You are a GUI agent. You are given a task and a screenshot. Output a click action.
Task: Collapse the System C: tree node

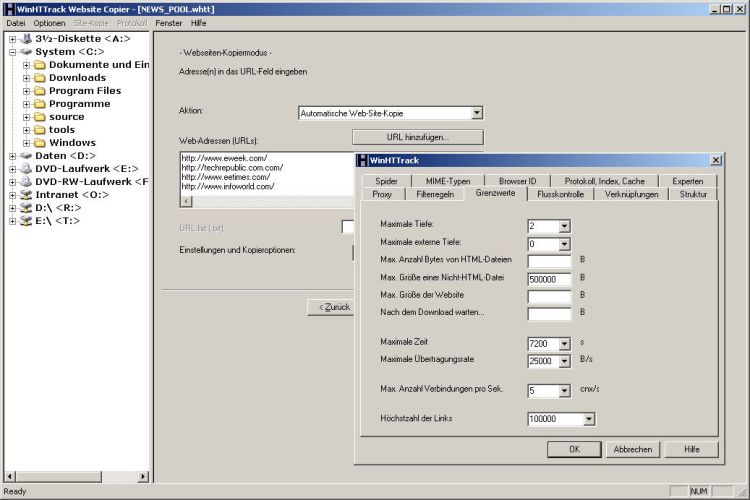[13, 52]
